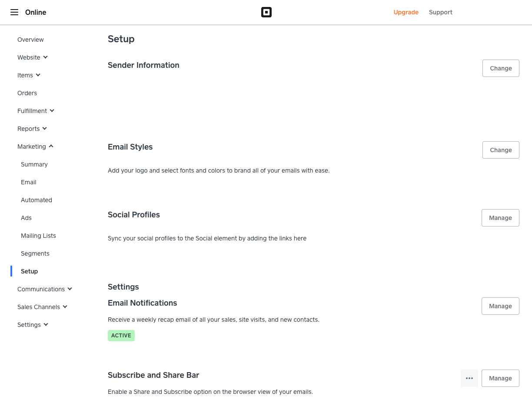Change the Sender Information
Viewport: 532px width, 413px height.
point(501,68)
